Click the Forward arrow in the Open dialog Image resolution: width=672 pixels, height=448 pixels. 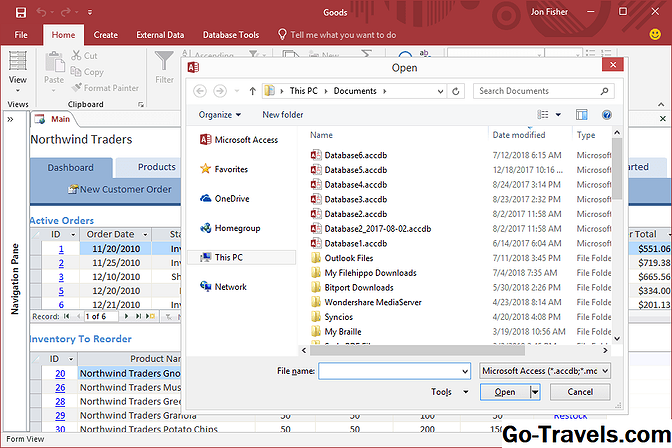click(220, 91)
